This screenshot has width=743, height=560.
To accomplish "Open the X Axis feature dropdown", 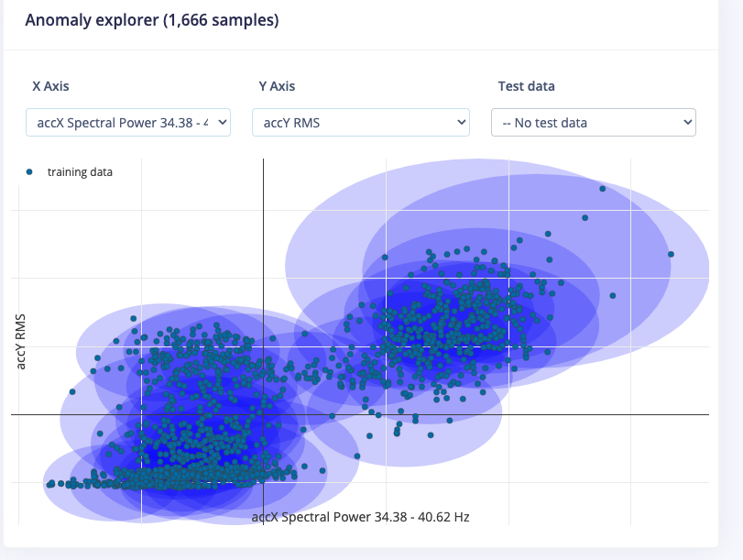I will click(128, 122).
